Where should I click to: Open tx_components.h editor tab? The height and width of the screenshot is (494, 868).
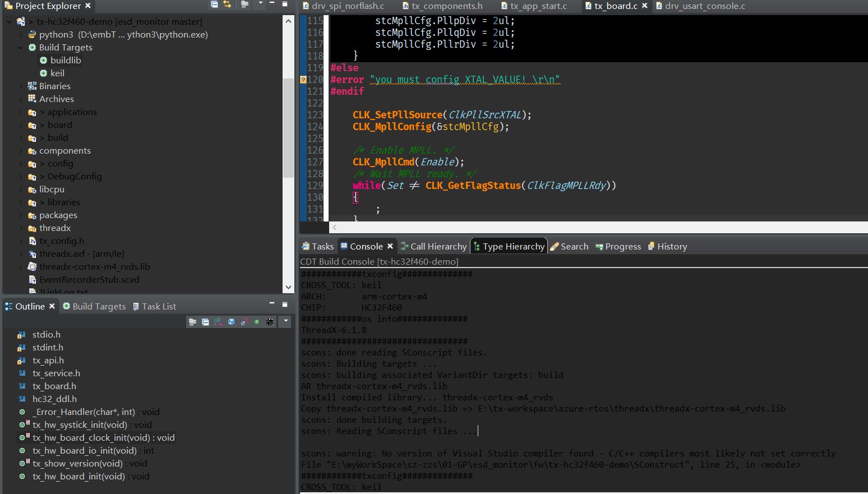coord(442,6)
